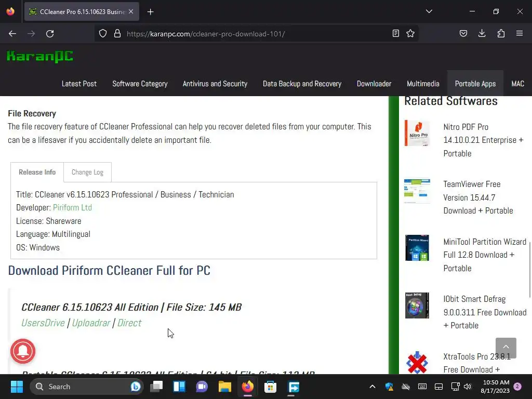Save page to Pocket

pos(463,34)
